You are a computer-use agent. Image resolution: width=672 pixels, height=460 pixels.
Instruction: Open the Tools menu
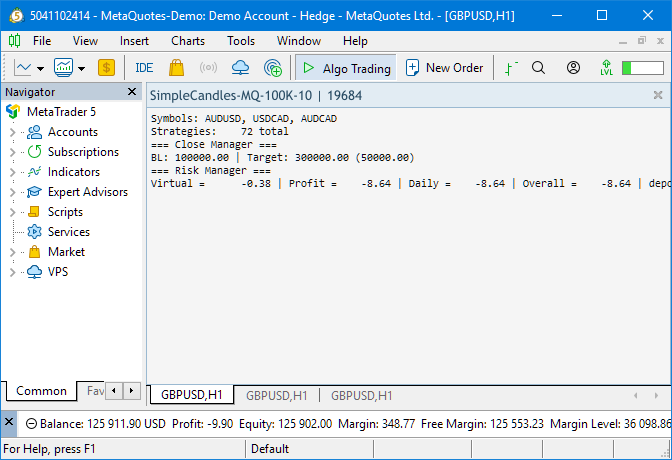pyautogui.click(x=241, y=41)
